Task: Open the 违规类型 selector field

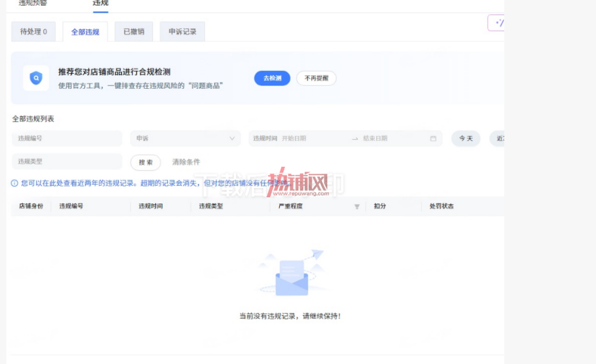Action: tap(67, 162)
